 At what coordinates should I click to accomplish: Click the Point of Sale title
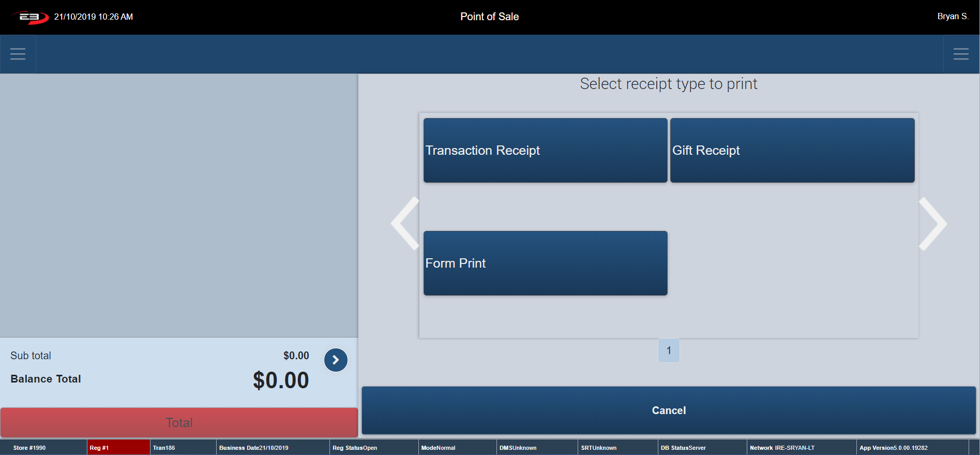pos(489,17)
